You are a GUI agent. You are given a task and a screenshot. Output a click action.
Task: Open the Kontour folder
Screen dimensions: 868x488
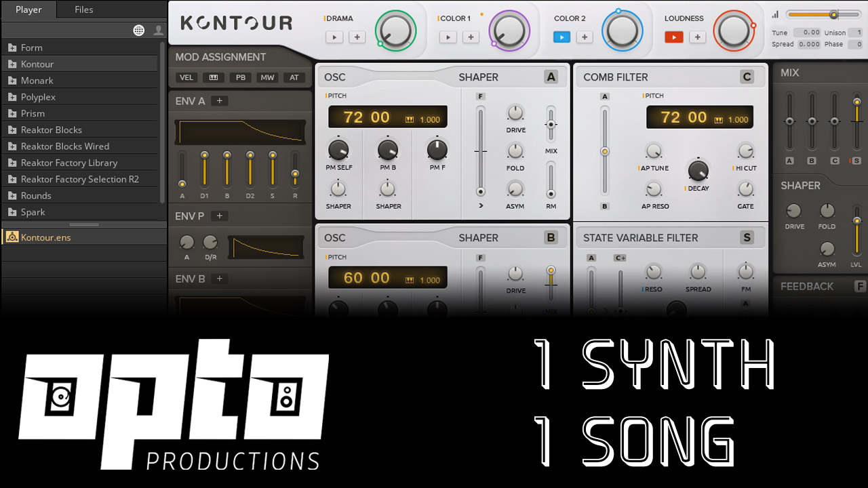pyautogui.click(x=80, y=64)
